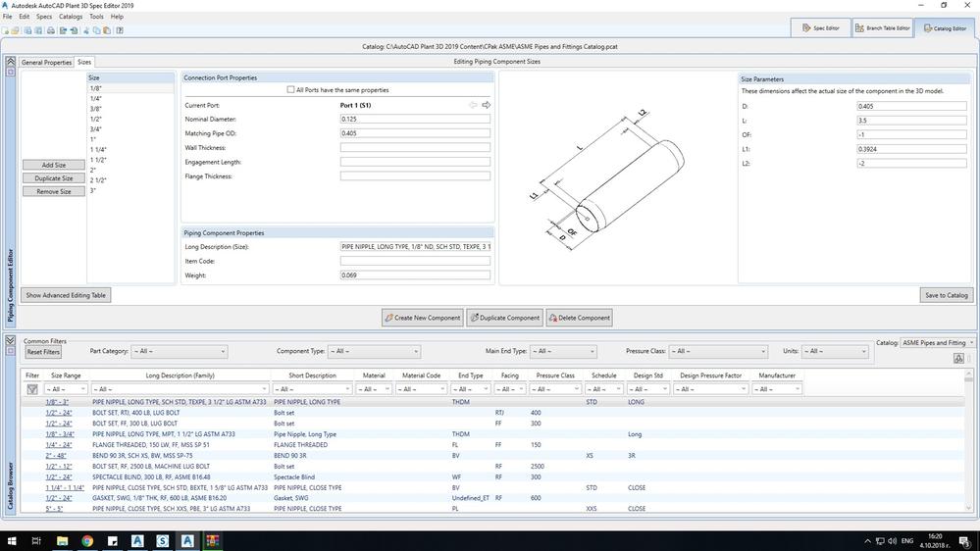Open the common Pressure Class filter dropdown

pos(718,351)
